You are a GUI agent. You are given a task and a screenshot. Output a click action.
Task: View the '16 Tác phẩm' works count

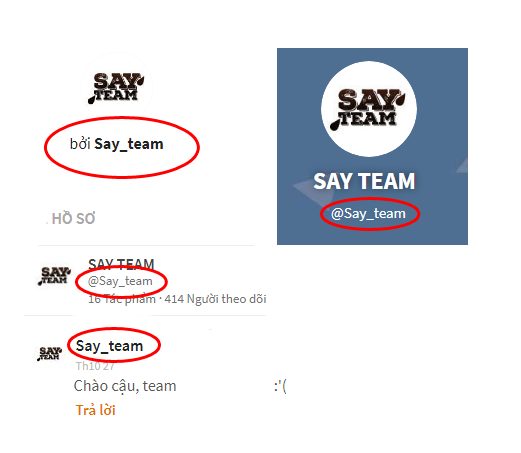[122, 299]
